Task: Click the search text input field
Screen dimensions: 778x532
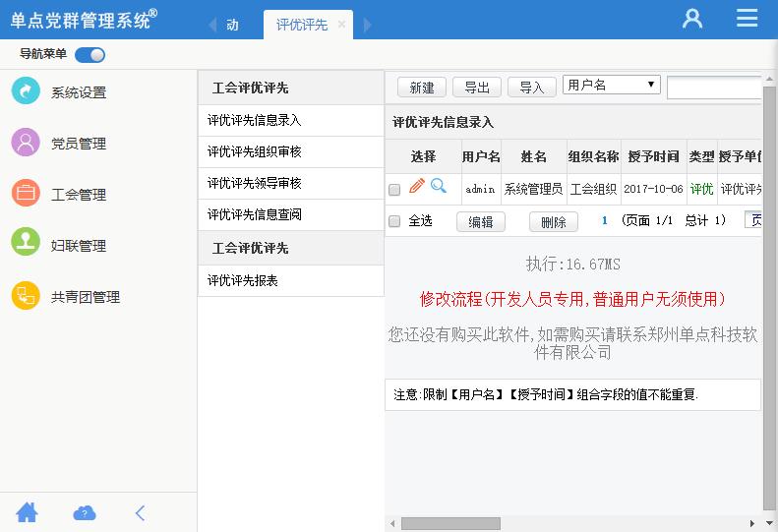Action: click(714, 88)
